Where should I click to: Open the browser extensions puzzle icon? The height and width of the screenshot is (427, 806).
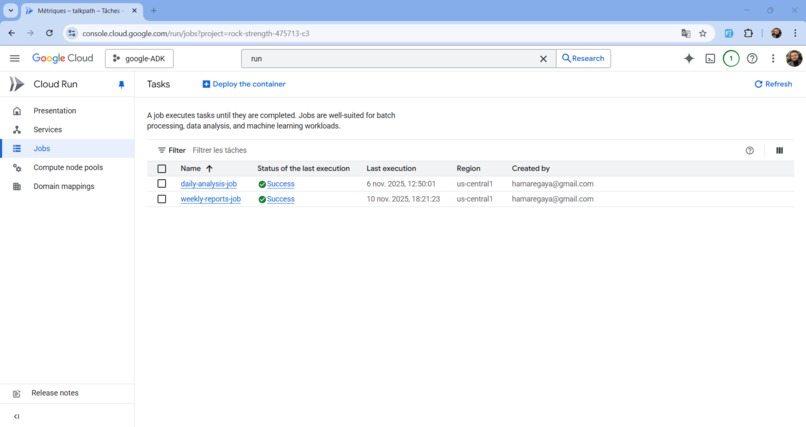tap(748, 33)
